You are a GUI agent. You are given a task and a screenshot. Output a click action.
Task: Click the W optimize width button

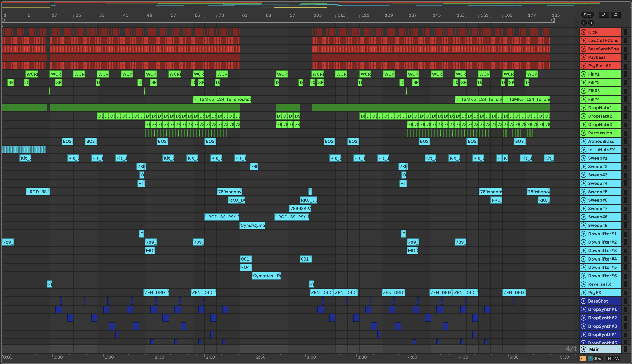617,358
